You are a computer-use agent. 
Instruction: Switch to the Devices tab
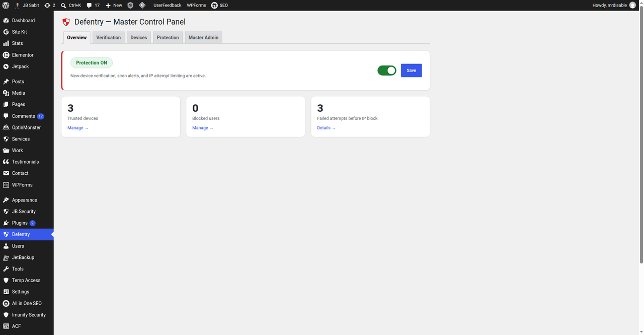[139, 38]
